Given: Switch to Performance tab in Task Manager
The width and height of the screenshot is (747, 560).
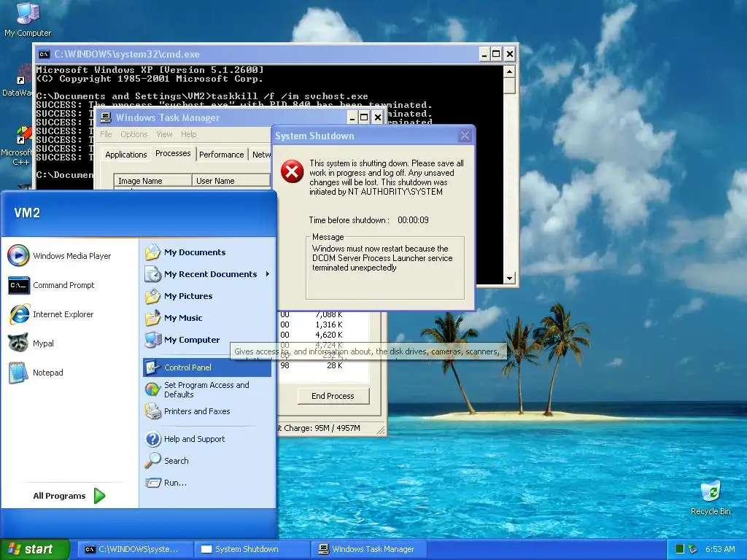Looking at the screenshot, I should [222, 155].
